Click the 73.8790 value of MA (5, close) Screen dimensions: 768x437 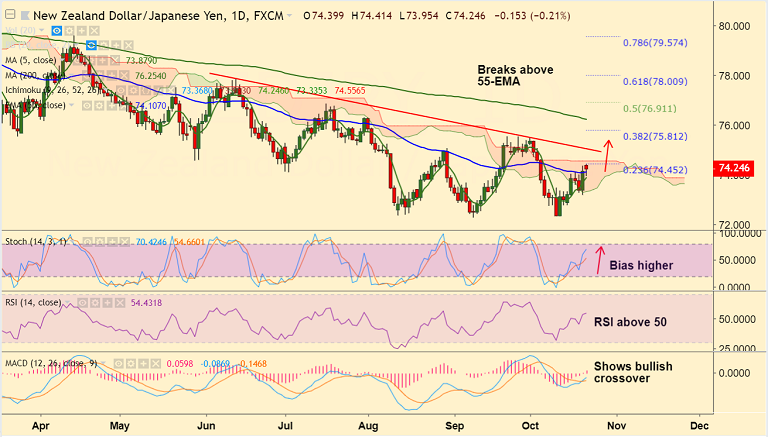click(142, 61)
